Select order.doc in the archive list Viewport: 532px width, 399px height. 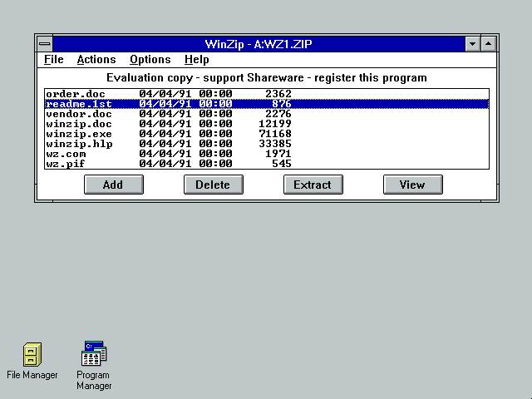point(267,94)
